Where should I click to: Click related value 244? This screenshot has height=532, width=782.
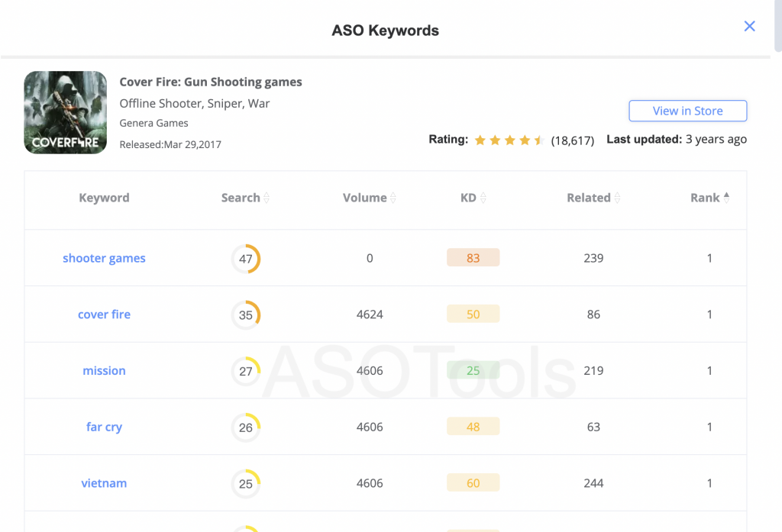[x=593, y=483]
